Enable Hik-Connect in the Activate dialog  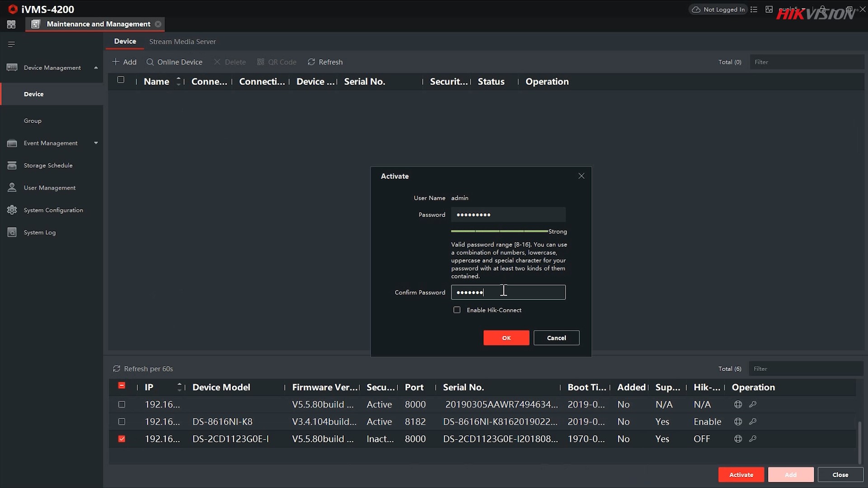click(x=457, y=310)
